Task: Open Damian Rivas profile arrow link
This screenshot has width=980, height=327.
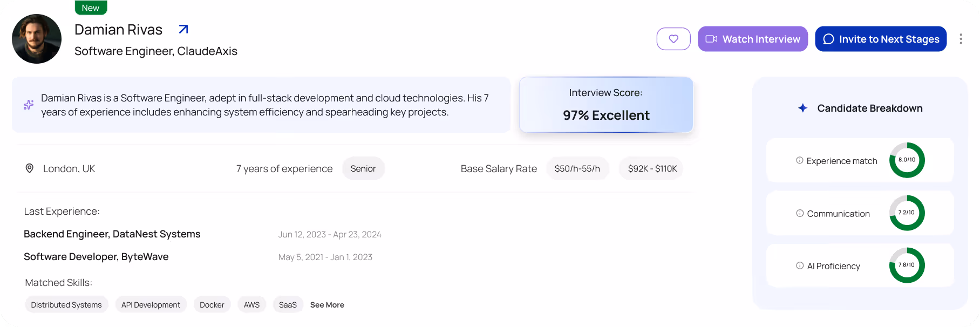Action: [x=183, y=29]
